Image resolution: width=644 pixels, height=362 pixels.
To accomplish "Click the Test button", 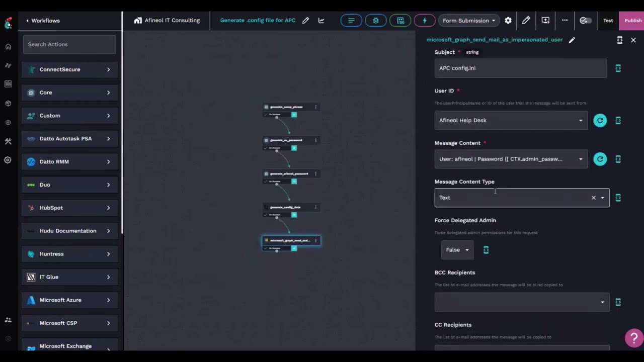I will (x=608, y=21).
